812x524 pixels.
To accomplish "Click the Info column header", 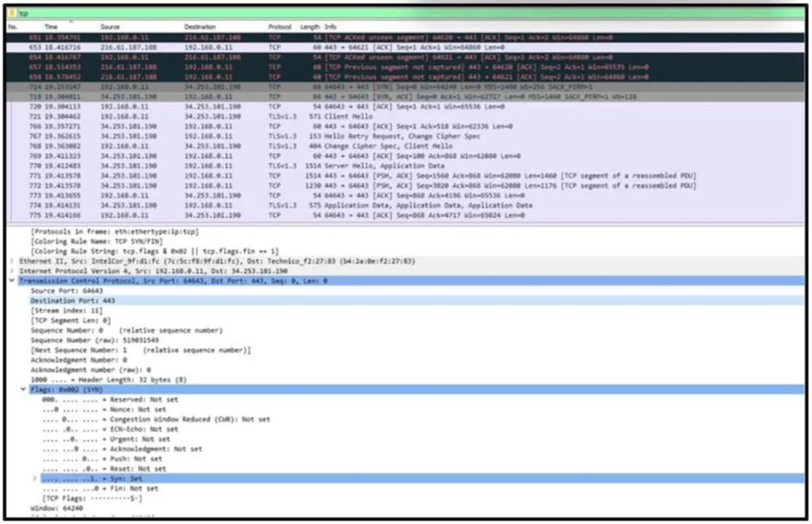I will (330, 27).
